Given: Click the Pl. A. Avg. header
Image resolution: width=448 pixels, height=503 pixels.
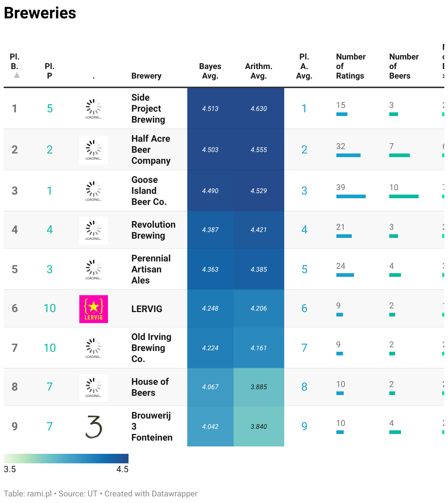Looking at the screenshot, I should pyautogui.click(x=304, y=66).
